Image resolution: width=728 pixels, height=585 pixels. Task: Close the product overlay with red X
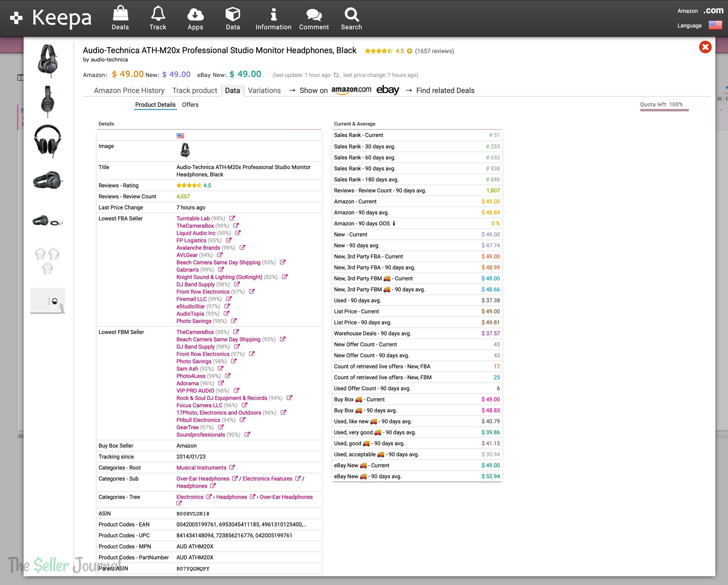tap(705, 47)
